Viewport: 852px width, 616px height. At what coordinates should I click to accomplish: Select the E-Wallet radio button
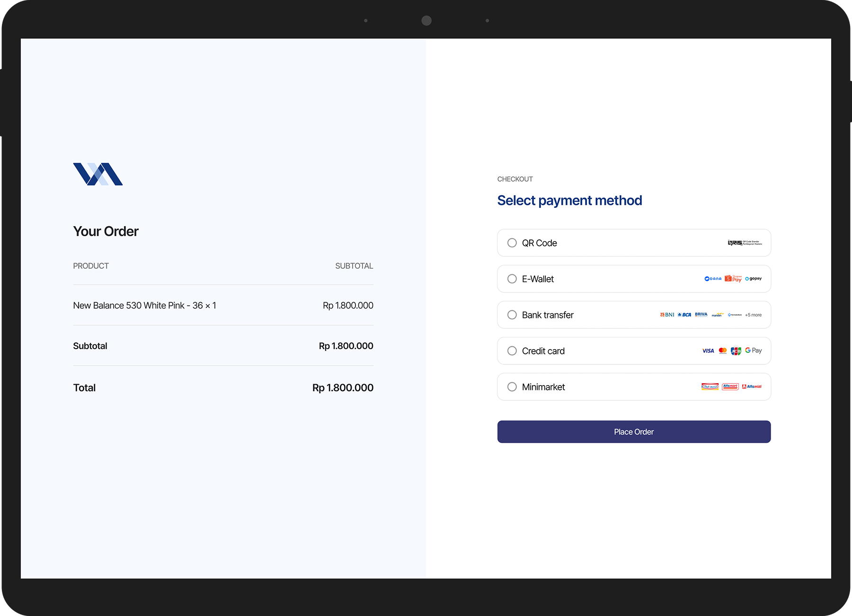[x=512, y=279]
